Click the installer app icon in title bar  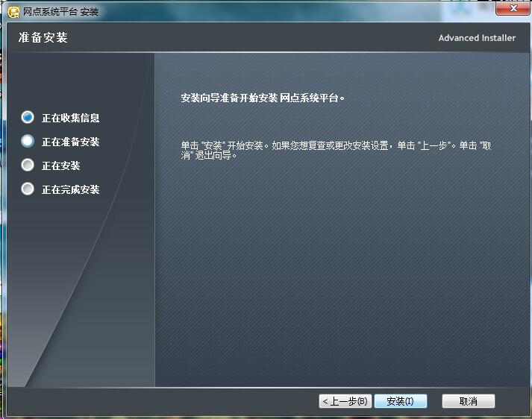pyautogui.click(x=13, y=11)
